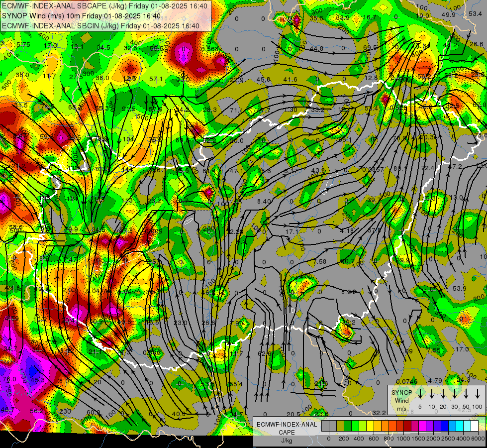Viewport: 487px width, 448px height.
Task: Click the map value '53.9'
Action: 459,289
